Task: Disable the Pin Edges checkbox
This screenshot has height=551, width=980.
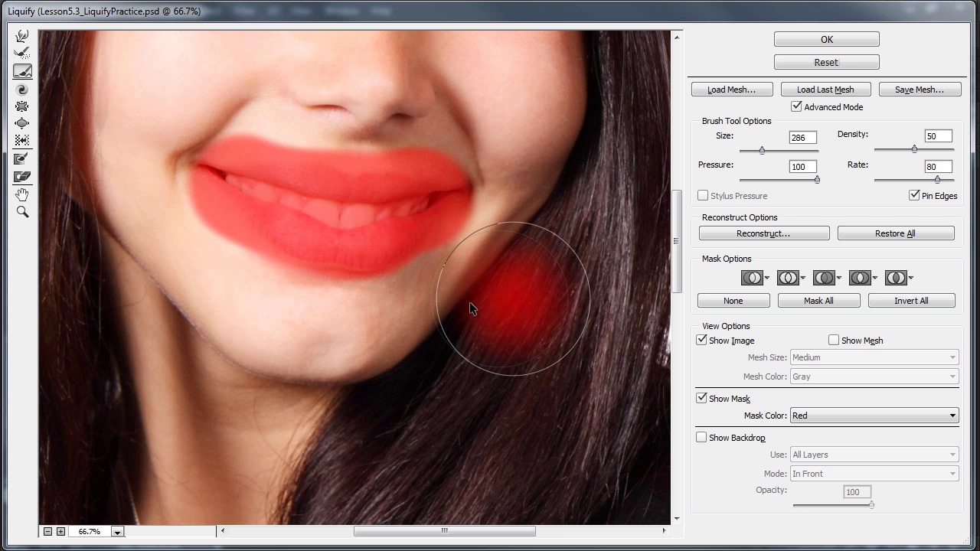Action: pyautogui.click(x=914, y=196)
